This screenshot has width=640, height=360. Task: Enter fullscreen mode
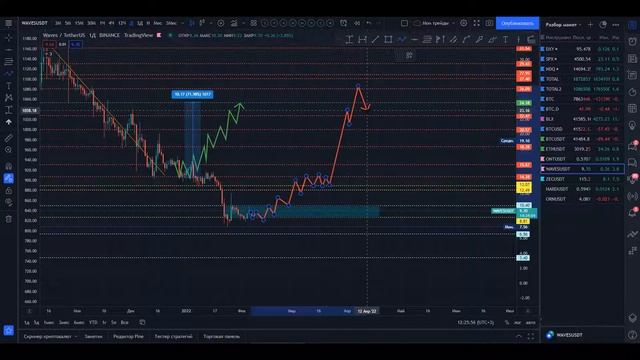coord(476,23)
